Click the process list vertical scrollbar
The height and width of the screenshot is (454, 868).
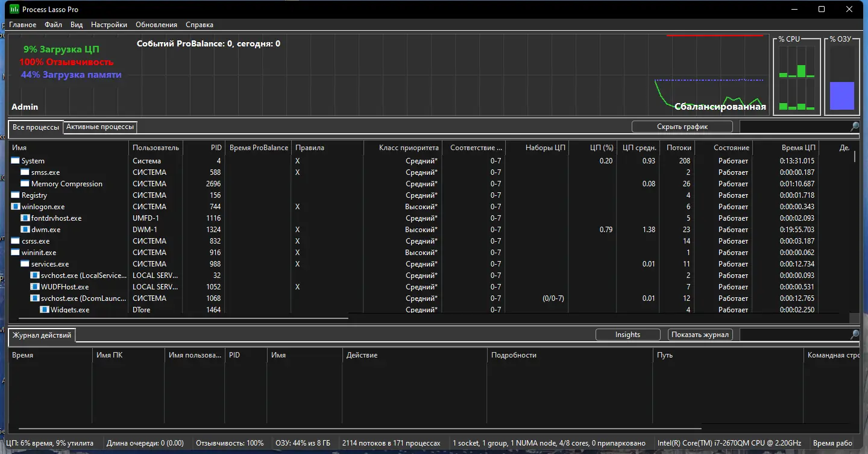(x=855, y=229)
